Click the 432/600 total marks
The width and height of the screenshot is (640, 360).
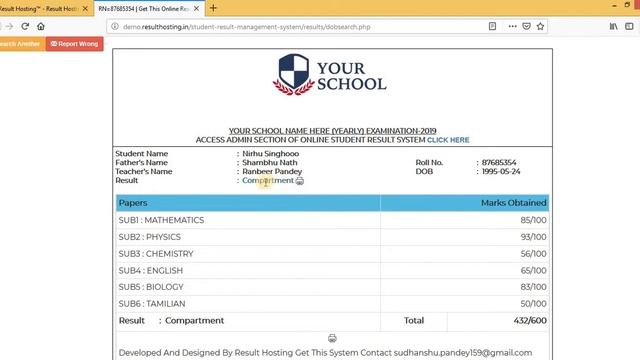click(530, 320)
